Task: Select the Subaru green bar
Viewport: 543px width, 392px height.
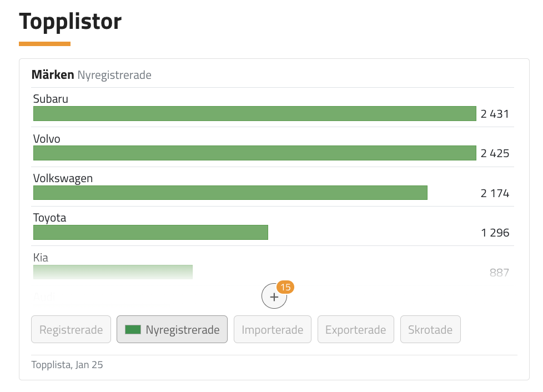Action: [x=254, y=114]
